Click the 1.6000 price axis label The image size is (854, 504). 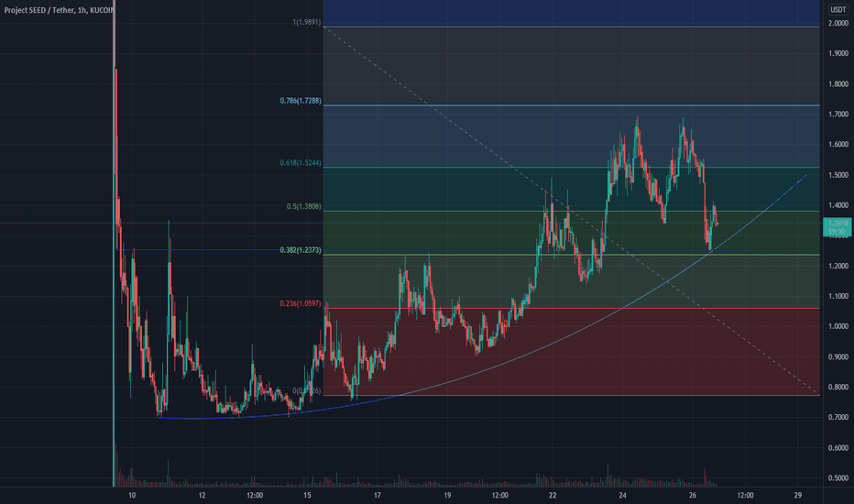[x=838, y=145]
